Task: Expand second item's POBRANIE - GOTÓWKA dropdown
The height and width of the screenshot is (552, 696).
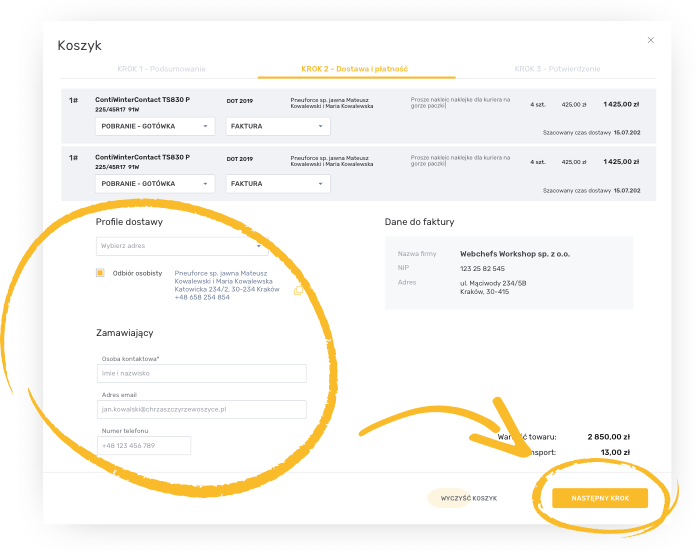Action: click(155, 184)
